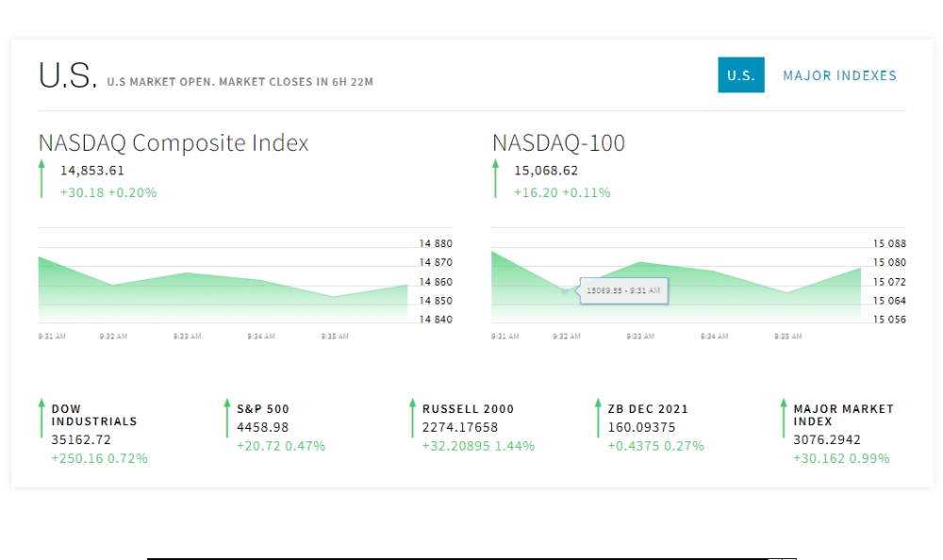
Task: Click the Major Market Index value 3076.2942
Action: point(827,439)
